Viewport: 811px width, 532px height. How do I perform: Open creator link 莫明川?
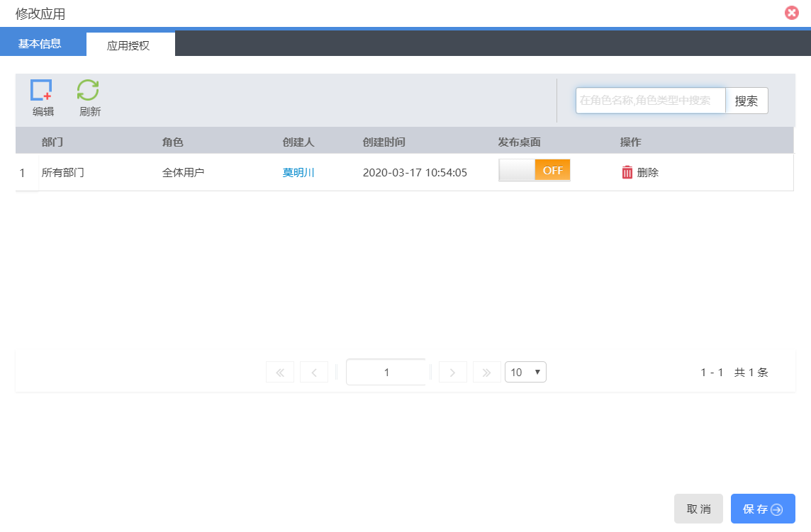pos(298,172)
